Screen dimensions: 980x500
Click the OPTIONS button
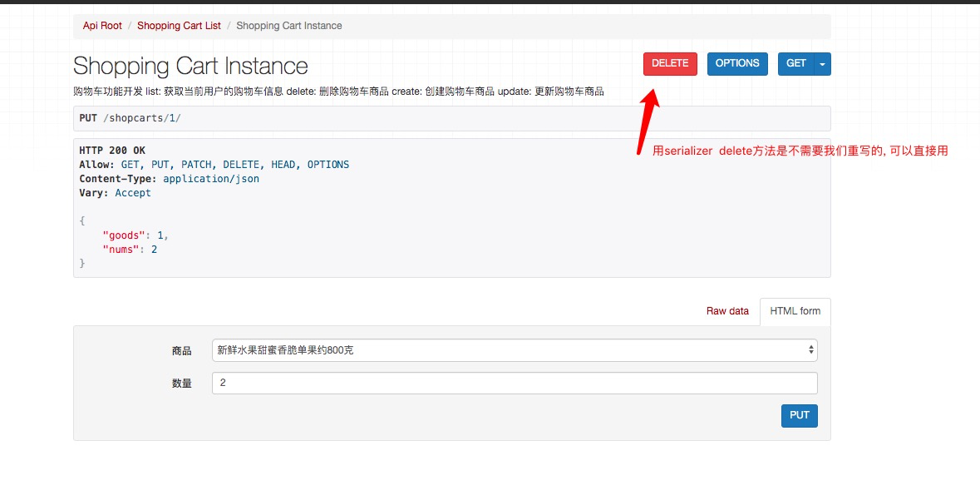pyautogui.click(x=737, y=64)
